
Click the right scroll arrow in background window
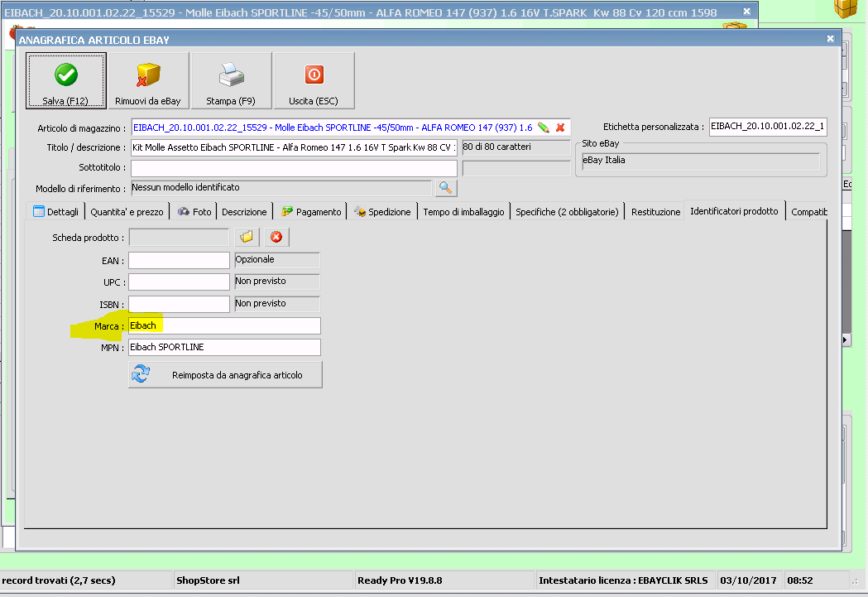[846, 339]
